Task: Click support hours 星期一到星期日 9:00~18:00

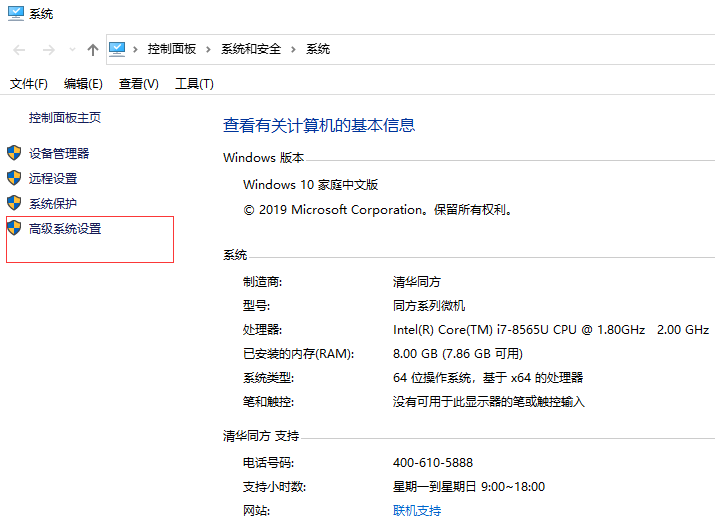Action: pos(469,487)
